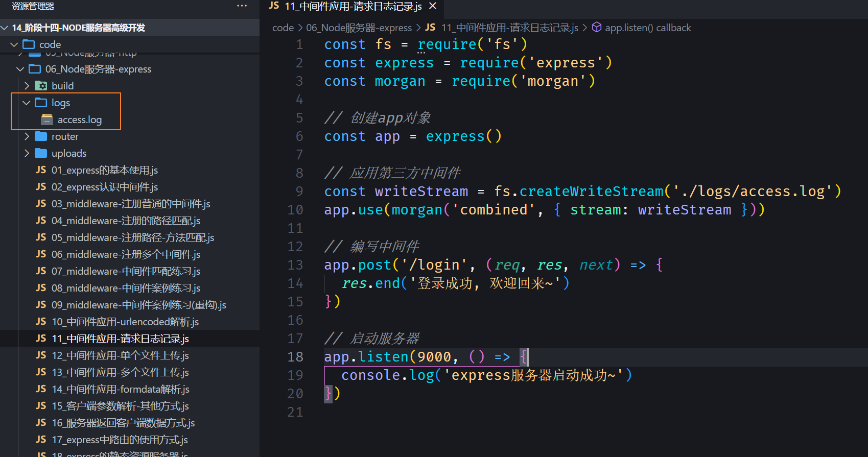Viewport: 868px width, 457px height.
Task: Open 16_服务器返回客户端数据方式.js file
Action: 123,423
